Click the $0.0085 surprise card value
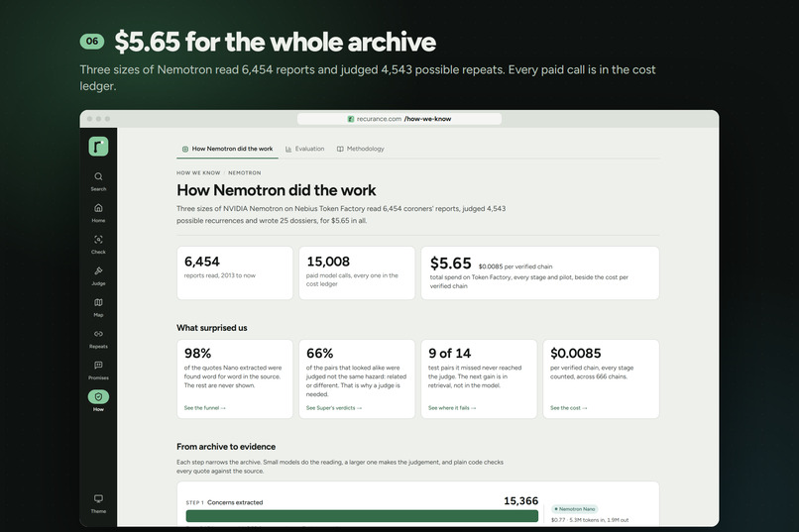The image size is (799, 532). (x=576, y=354)
